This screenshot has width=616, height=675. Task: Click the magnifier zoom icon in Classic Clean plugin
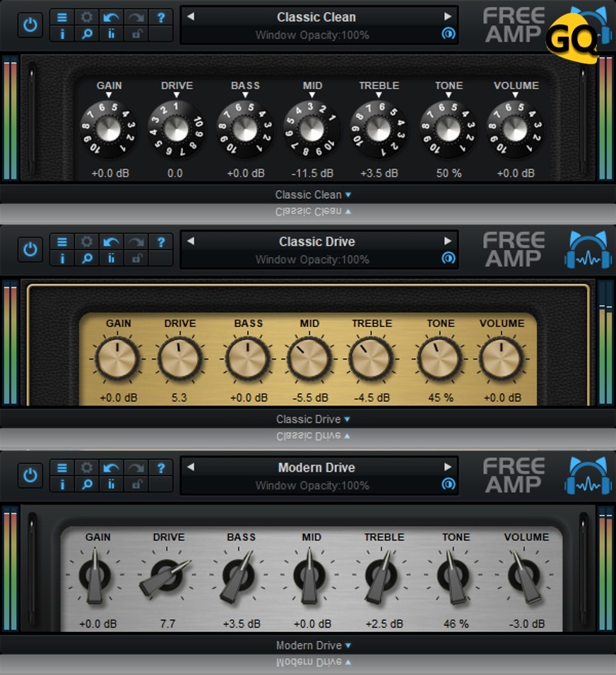point(87,34)
